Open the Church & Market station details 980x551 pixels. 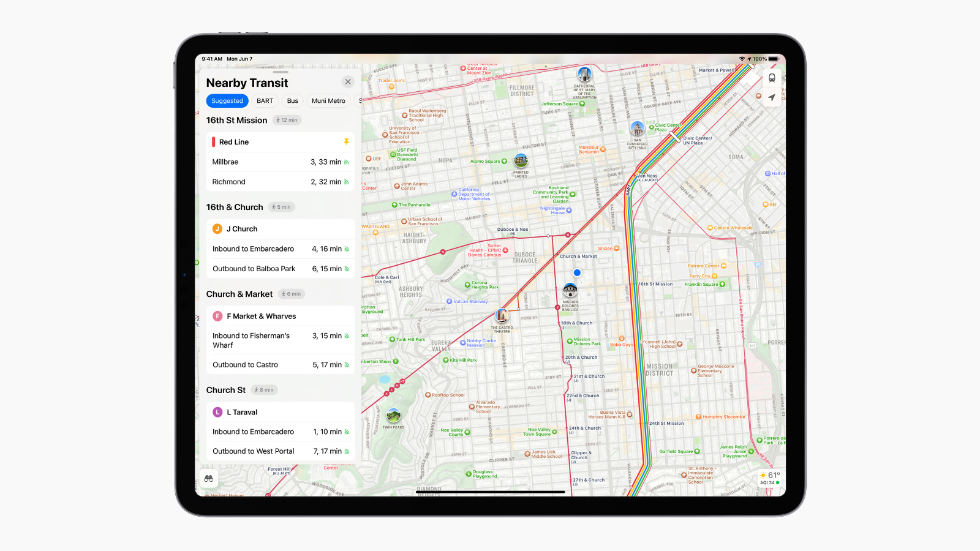(239, 294)
